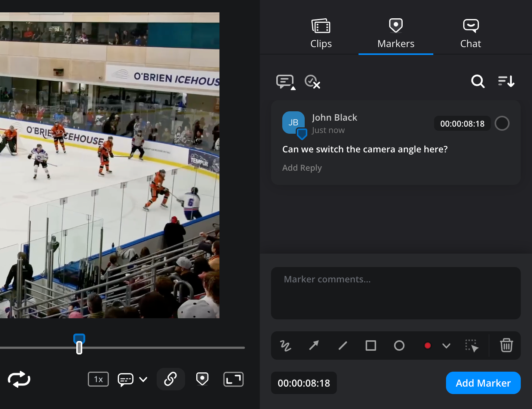Search markers with the magnifier icon
Screen dimensions: 532x409
[x=477, y=81]
